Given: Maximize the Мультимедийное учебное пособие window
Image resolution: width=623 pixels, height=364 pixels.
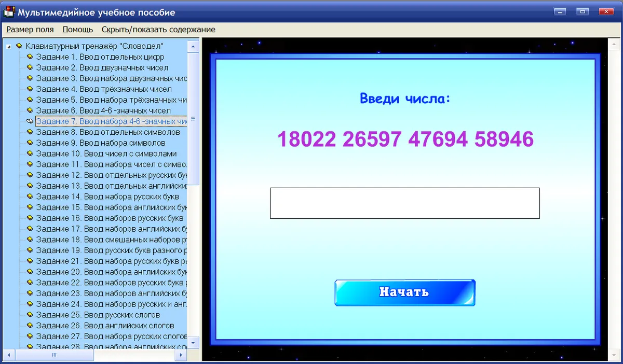Looking at the screenshot, I should (582, 11).
